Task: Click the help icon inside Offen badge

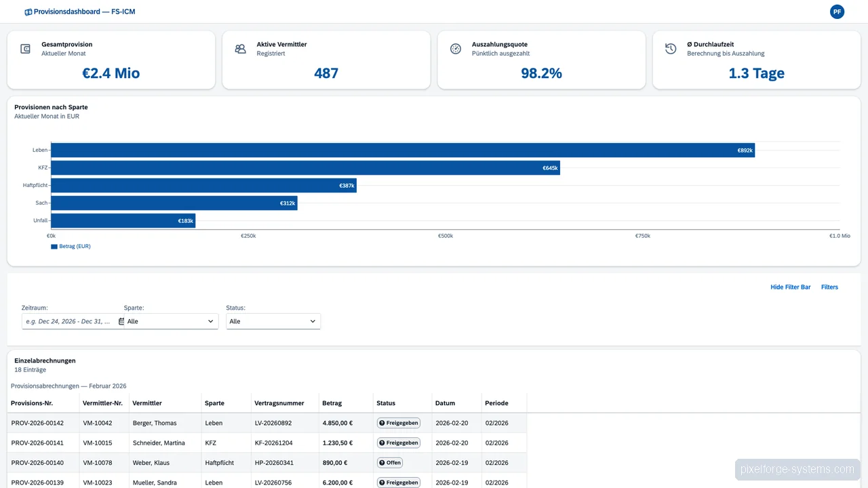Action: click(381, 462)
